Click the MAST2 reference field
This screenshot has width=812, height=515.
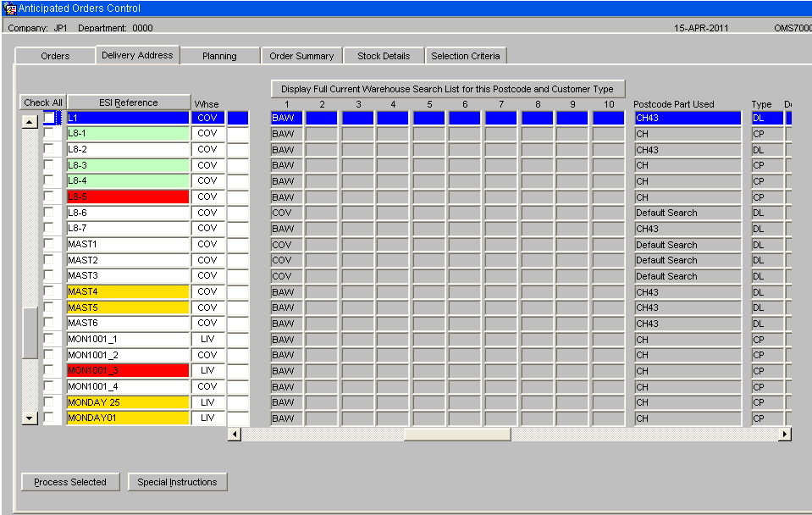128,260
